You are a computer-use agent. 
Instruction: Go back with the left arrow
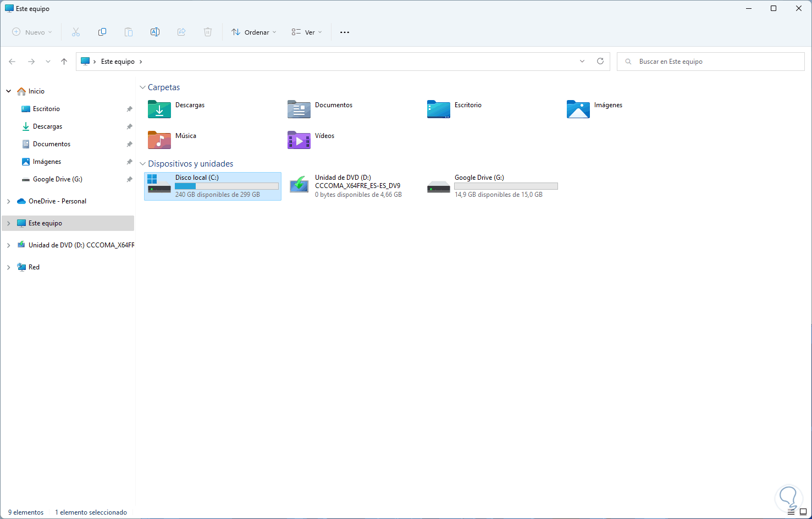12,62
